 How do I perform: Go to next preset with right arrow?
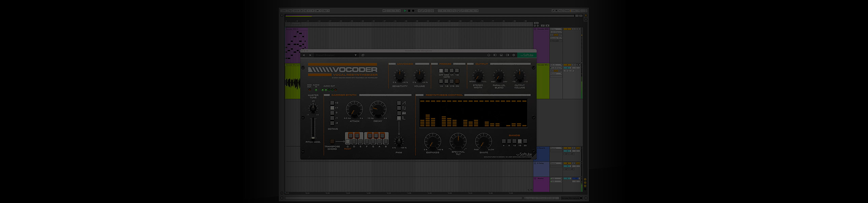tap(310, 55)
